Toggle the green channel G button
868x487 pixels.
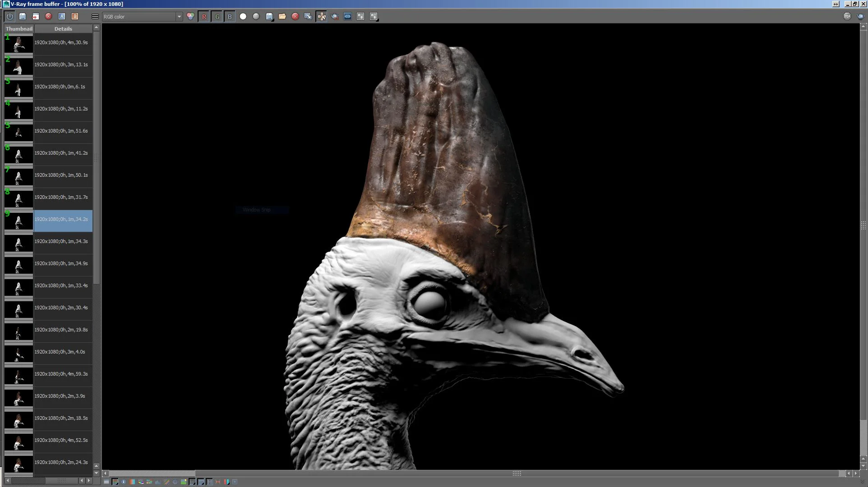click(x=217, y=17)
